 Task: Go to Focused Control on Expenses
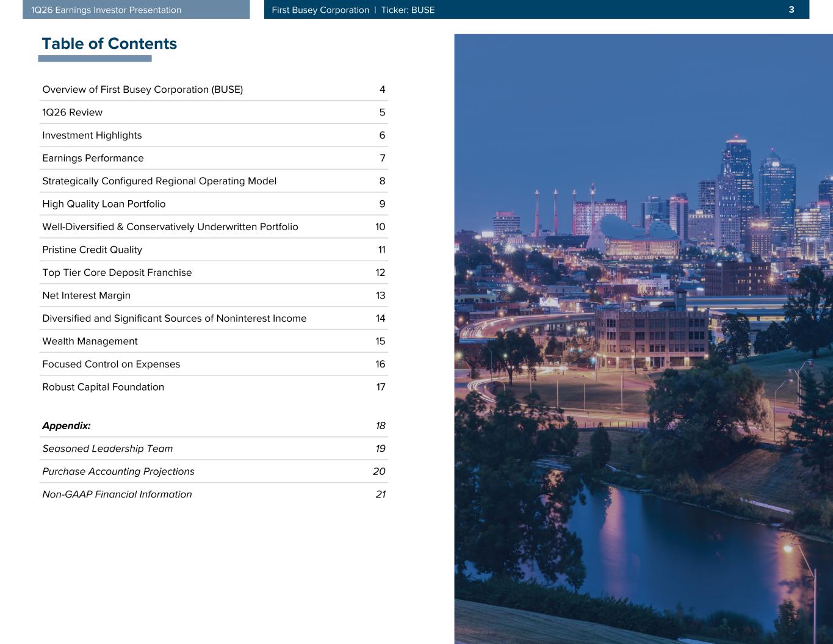click(111, 364)
